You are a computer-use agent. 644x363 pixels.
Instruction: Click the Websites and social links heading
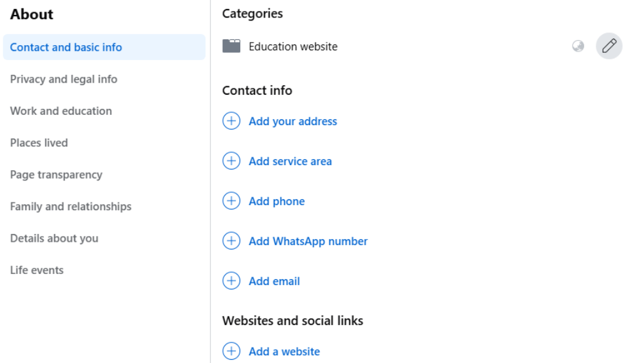[x=293, y=320]
